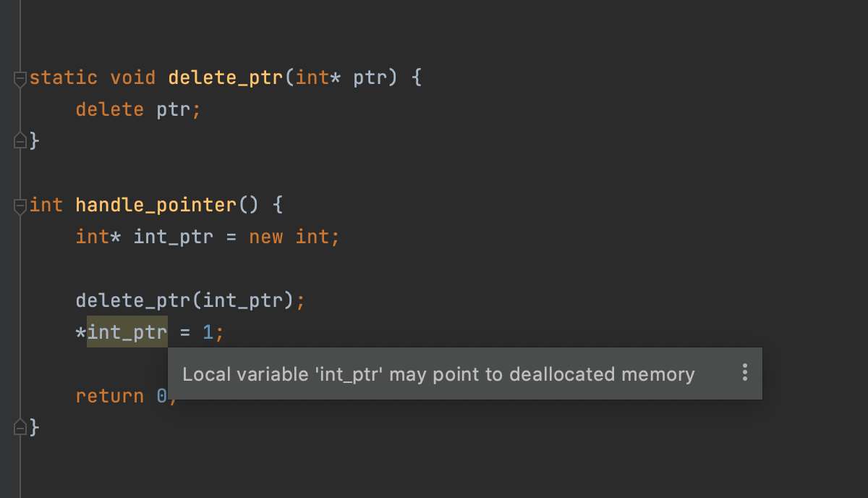This screenshot has height=498, width=868.
Task: Click the delete_ptr(int_ptr) call
Action: 185,300
